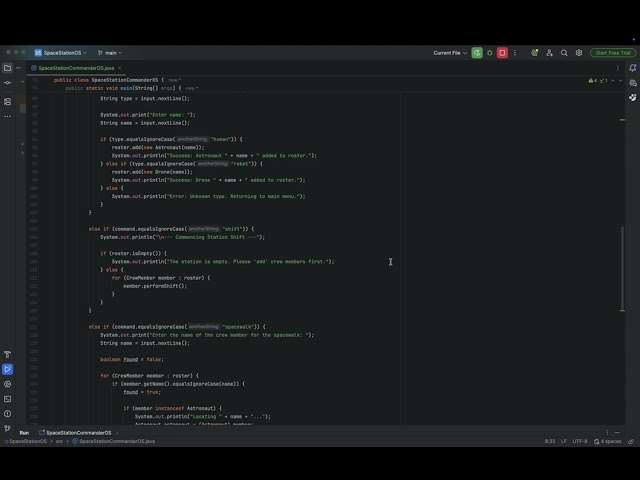Image resolution: width=640 pixels, height=480 pixels.
Task: Click the 4 spaces indent setting
Action: pyautogui.click(x=608, y=441)
